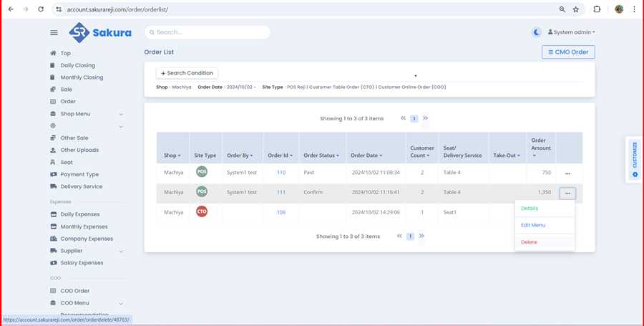Viewport: 644px width, 326px height.
Task: Select Details from the context menu
Action: 530,208
